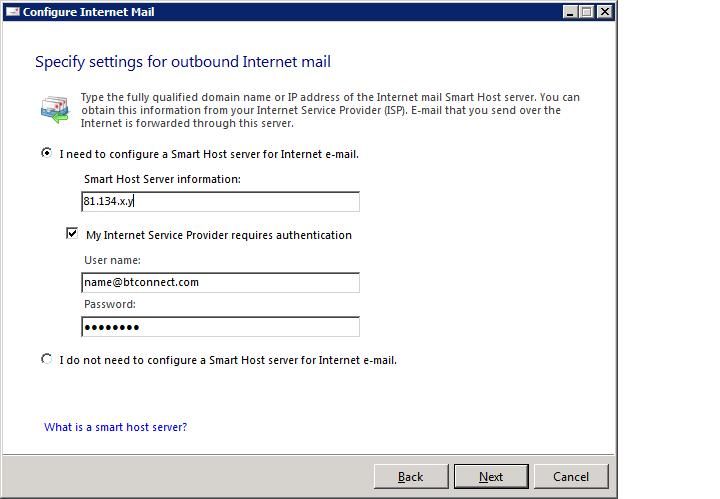Click the 'Smart Host Server information:' label
The width and height of the screenshot is (720, 499).
[162, 179]
